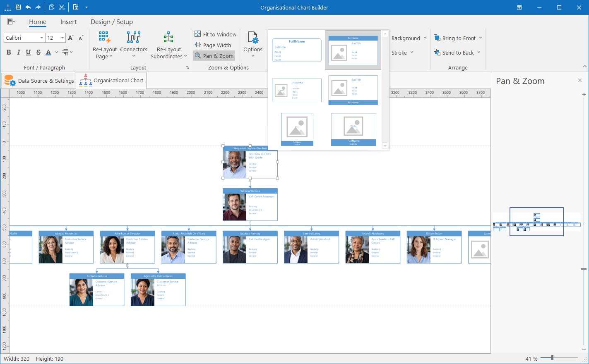The height and width of the screenshot is (364, 589).
Task: Open the Data Source & Settings tab
Action: click(x=39, y=81)
